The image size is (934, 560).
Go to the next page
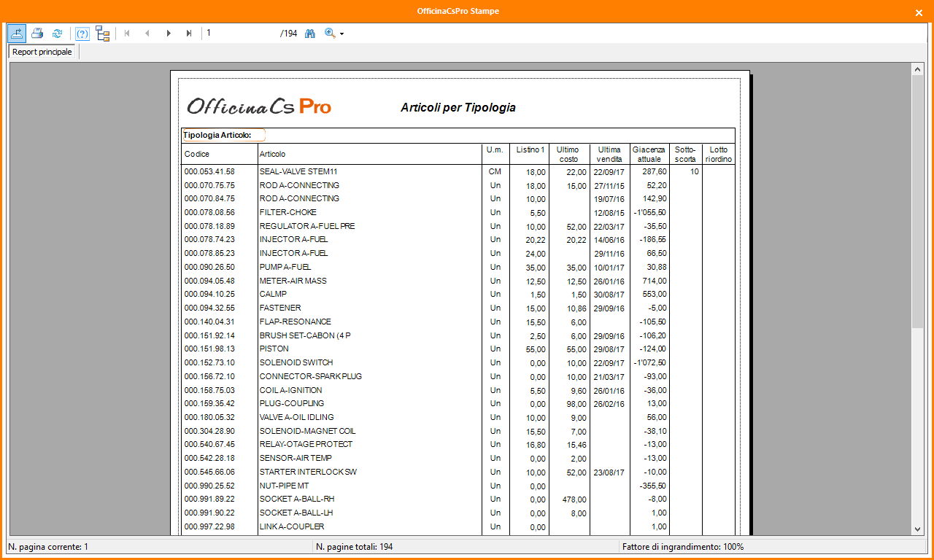169,34
